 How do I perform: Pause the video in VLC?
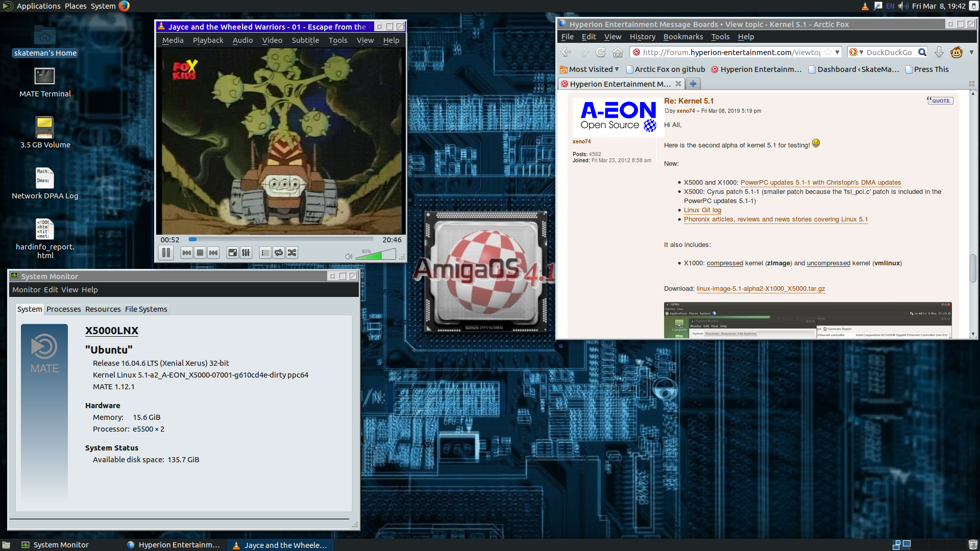pyautogui.click(x=166, y=253)
